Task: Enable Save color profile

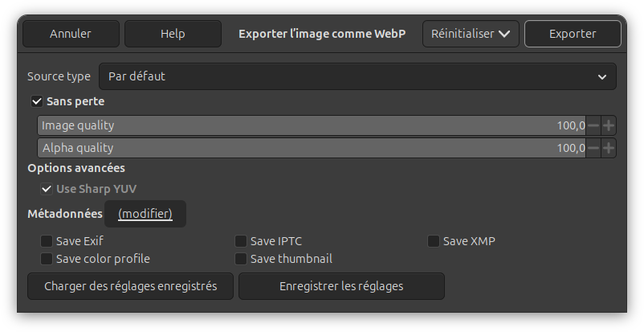Action: point(47,259)
